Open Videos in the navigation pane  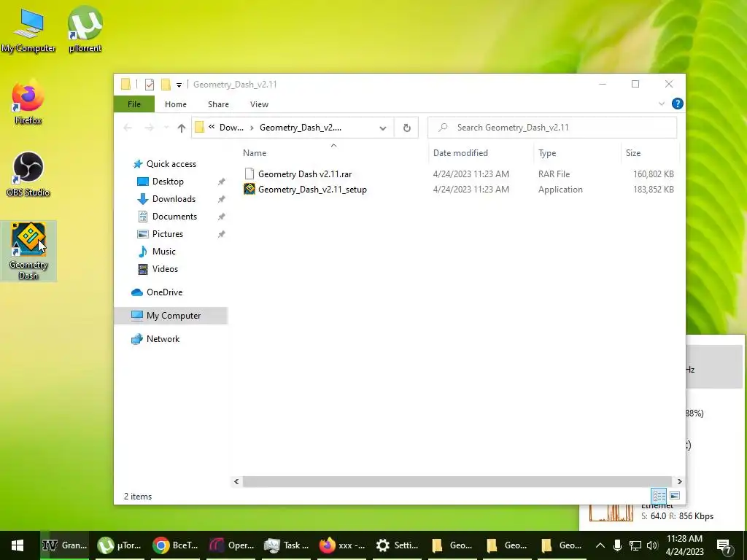point(165,269)
